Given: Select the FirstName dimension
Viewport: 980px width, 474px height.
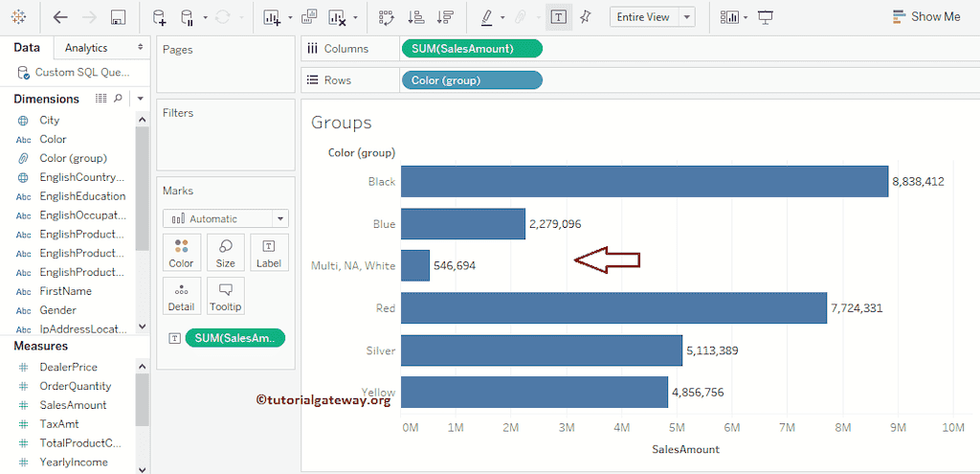Looking at the screenshot, I should [x=68, y=291].
